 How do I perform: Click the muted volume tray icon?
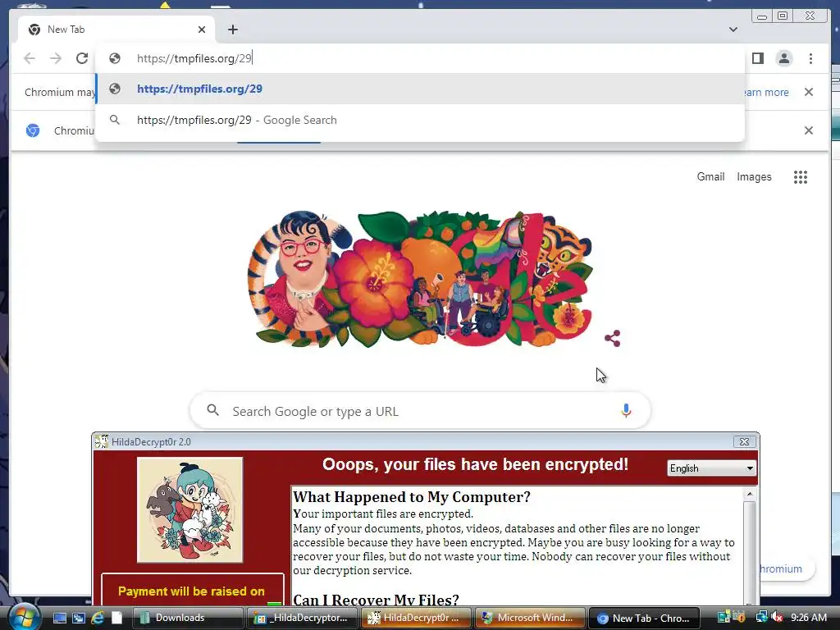[777, 617]
